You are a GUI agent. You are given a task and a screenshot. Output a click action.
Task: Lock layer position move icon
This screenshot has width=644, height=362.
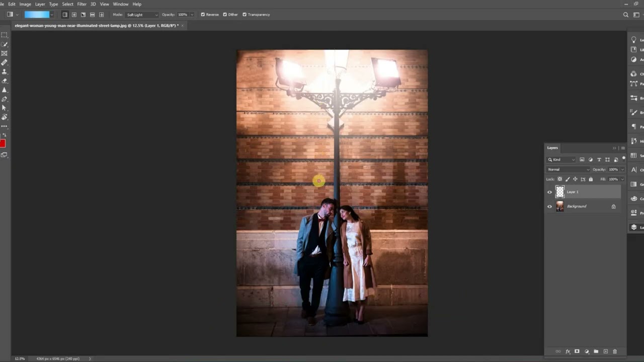(575, 179)
